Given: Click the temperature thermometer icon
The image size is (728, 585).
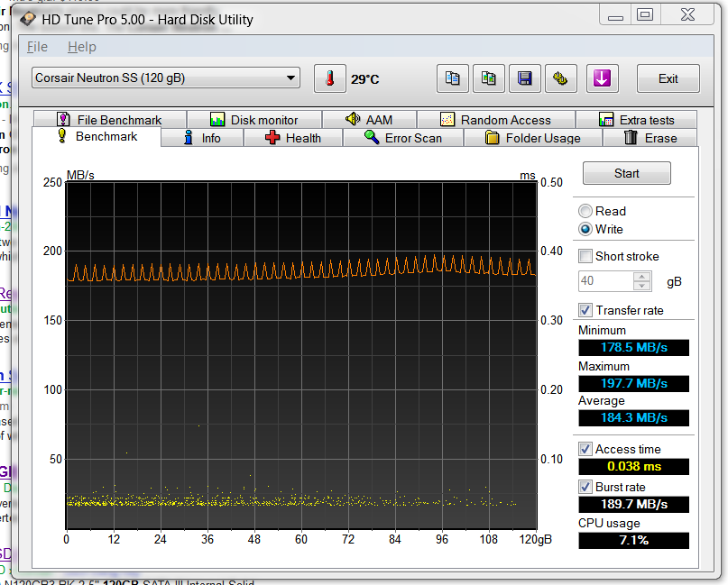Looking at the screenshot, I should (329, 78).
